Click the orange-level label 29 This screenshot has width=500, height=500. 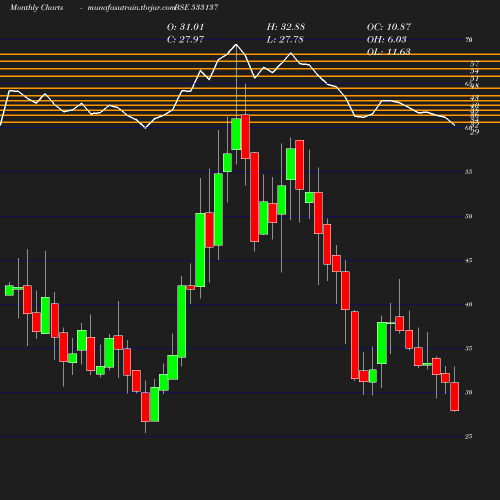pos(474,132)
